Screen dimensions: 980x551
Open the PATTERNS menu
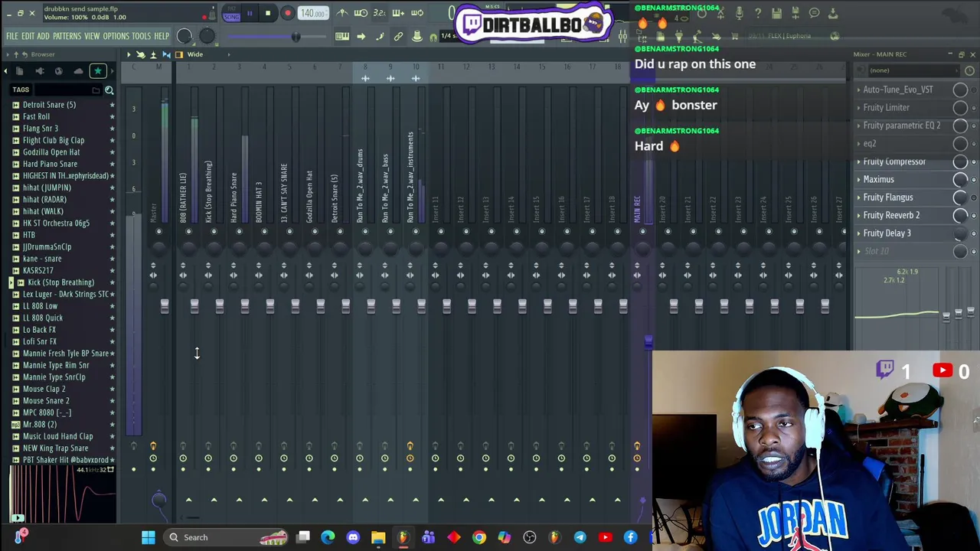point(67,36)
